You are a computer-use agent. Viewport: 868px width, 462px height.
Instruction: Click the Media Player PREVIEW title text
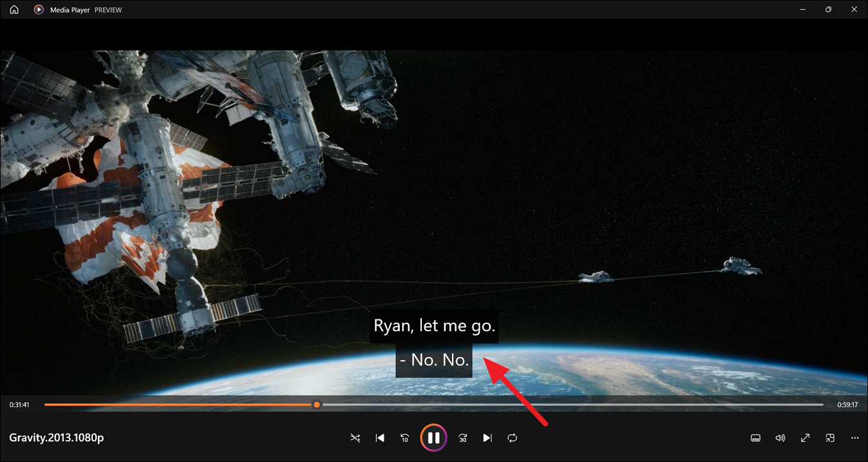point(86,10)
